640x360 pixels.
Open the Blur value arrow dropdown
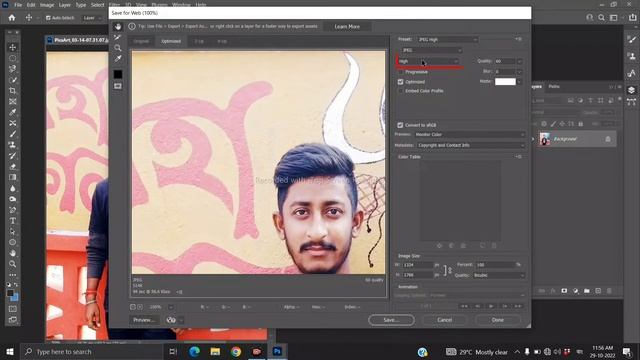point(519,71)
